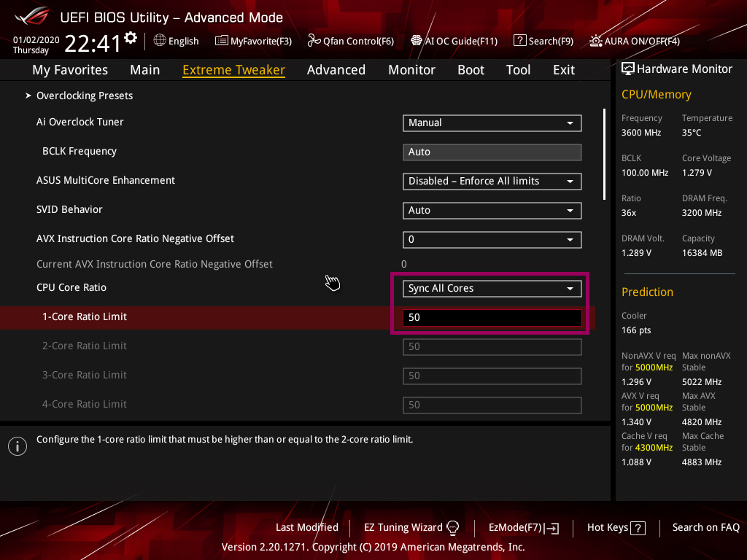Click the 3-Core Ratio Limit field
Viewport: 747px width, 560px height.
(492, 376)
